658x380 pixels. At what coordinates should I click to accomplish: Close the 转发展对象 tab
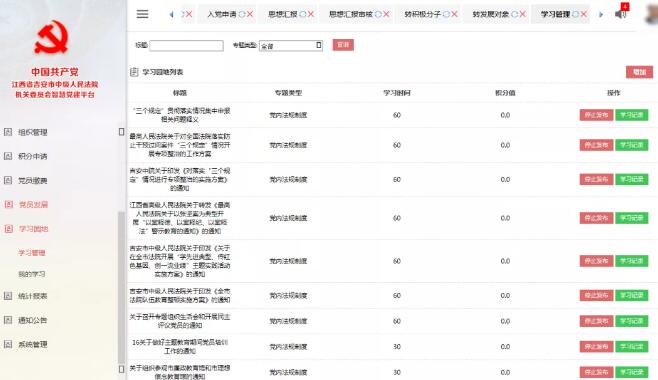(x=523, y=14)
